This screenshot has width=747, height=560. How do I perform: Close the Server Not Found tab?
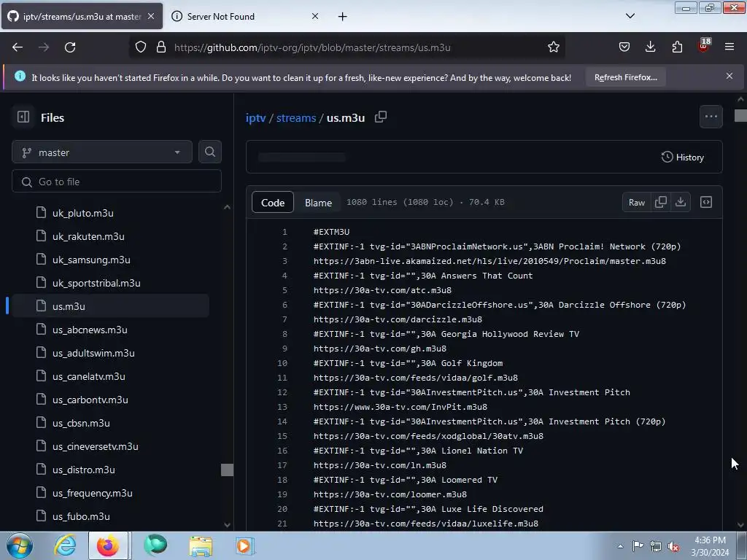315,17
